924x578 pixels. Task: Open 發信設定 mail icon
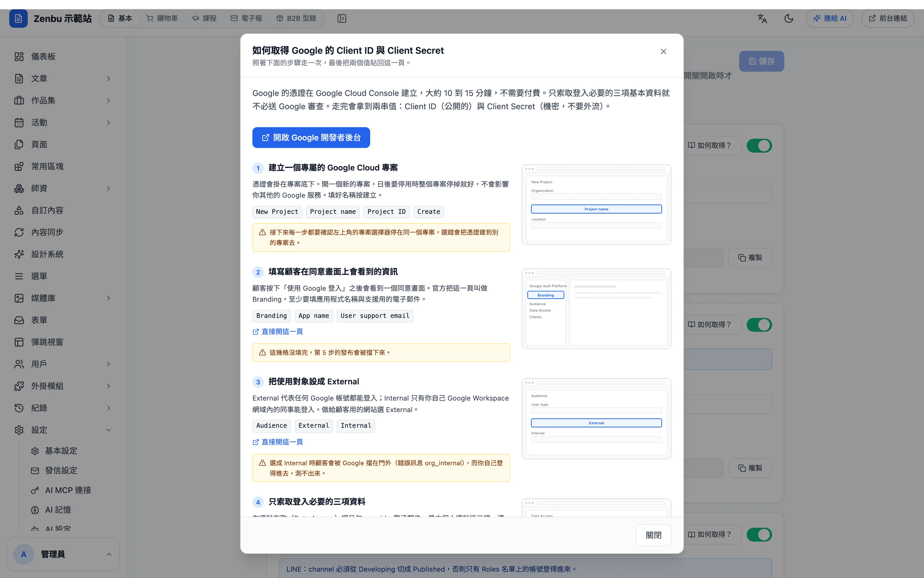35,470
